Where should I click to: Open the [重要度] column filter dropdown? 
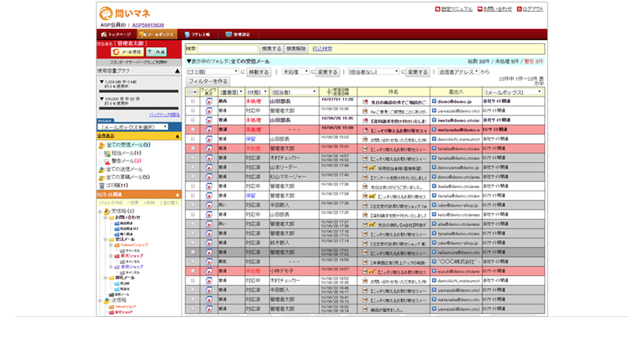click(x=231, y=93)
